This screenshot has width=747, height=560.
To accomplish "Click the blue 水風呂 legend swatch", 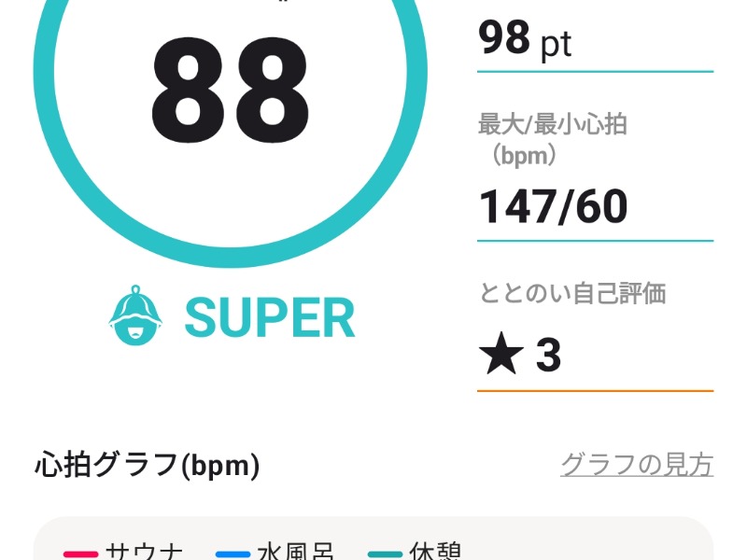I will [233, 554].
